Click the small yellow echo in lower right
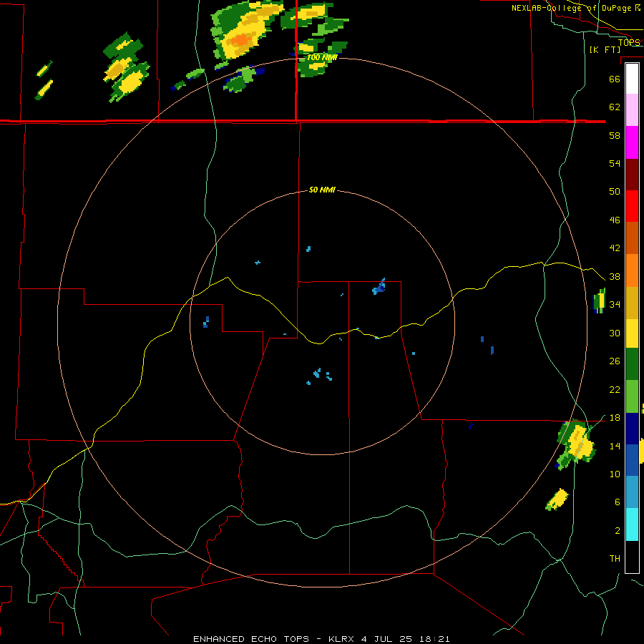 coord(557,499)
